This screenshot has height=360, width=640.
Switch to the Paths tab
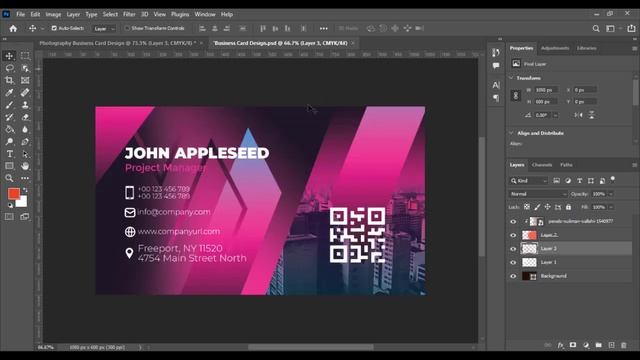point(566,165)
